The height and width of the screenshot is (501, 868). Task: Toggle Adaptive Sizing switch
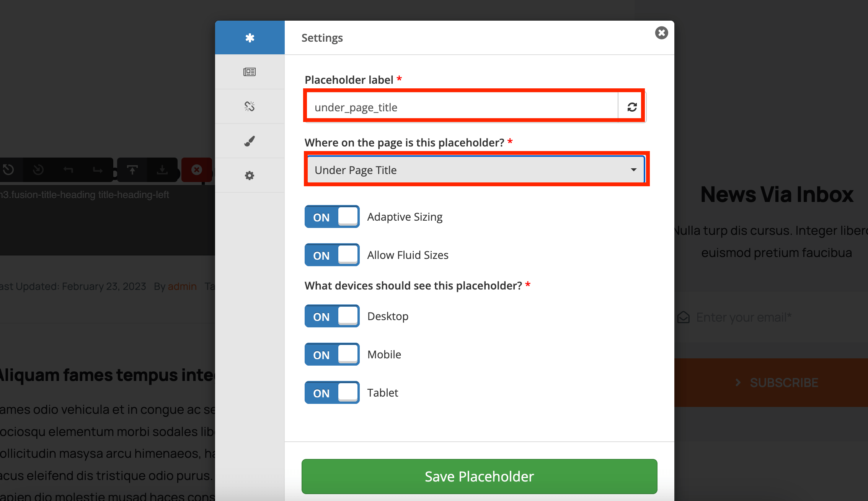(332, 217)
